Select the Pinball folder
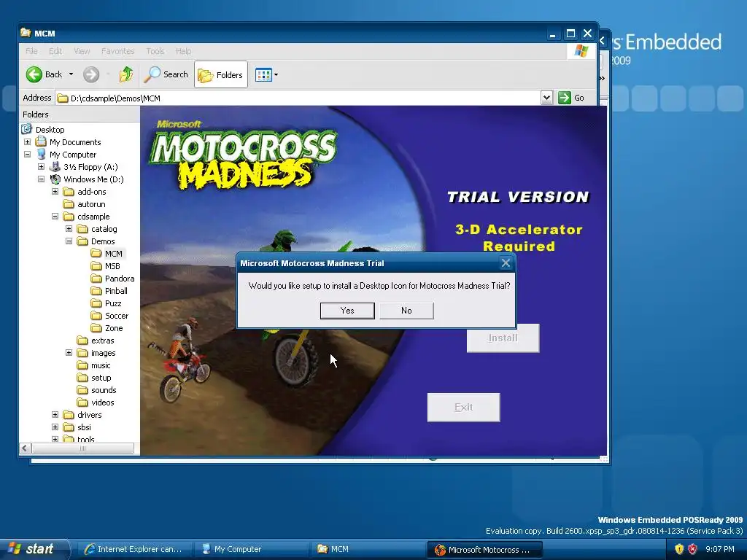 point(116,291)
